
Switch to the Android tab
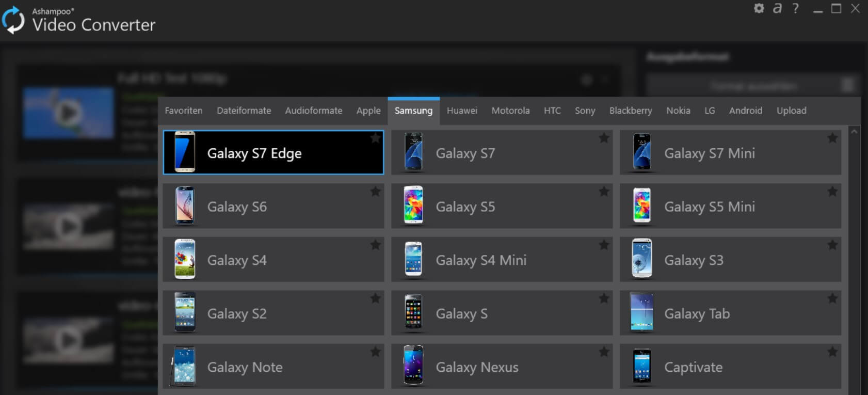coord(745,110)
